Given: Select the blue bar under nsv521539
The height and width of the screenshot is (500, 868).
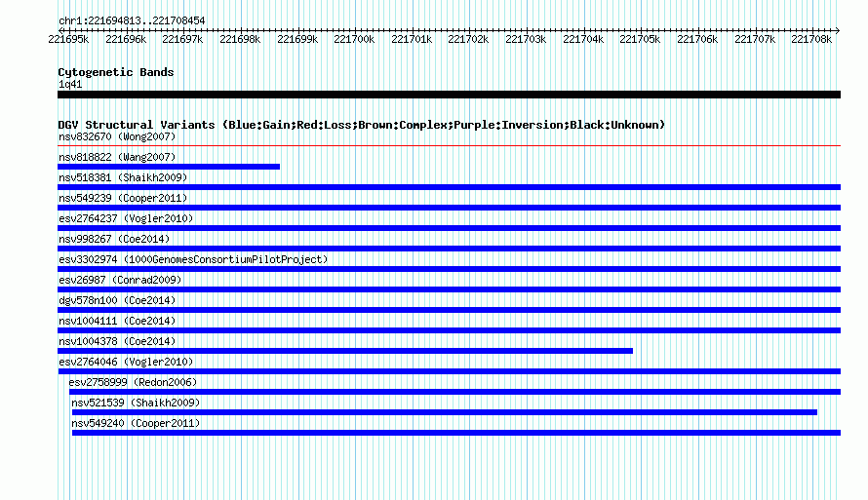Looking at the screenshot, I should [445, 412].
